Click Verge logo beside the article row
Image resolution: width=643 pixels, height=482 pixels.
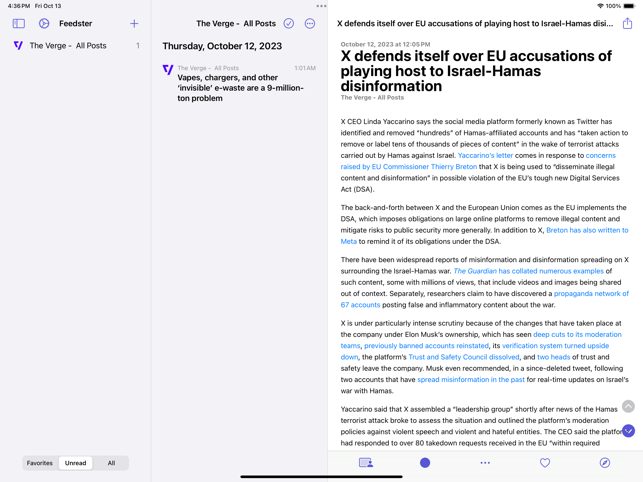coord(168,70)
